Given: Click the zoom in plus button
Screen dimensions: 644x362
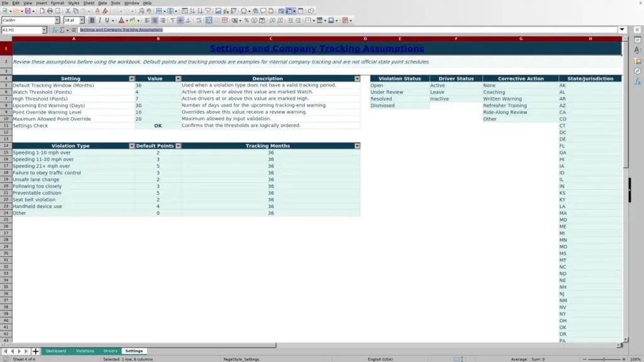Looking at the screenshot, I should 623,359.
